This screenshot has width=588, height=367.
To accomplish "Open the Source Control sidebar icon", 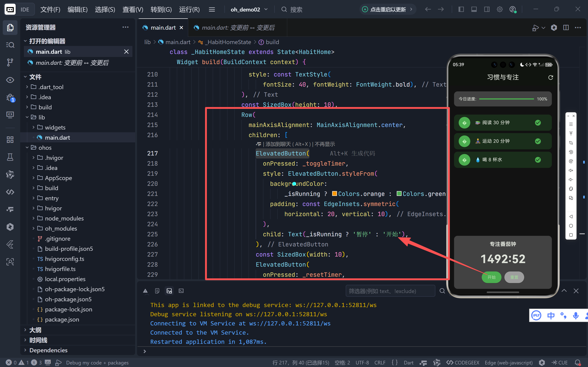I will 10,62.
